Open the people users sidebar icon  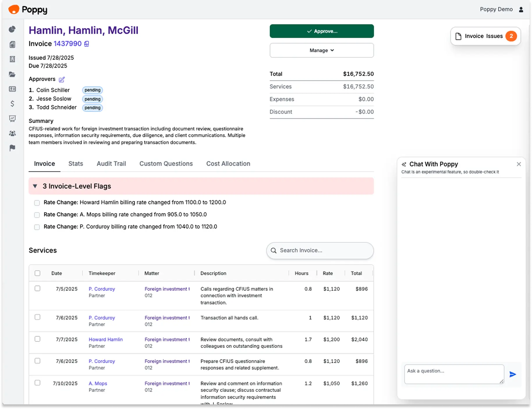click(12, 134)
